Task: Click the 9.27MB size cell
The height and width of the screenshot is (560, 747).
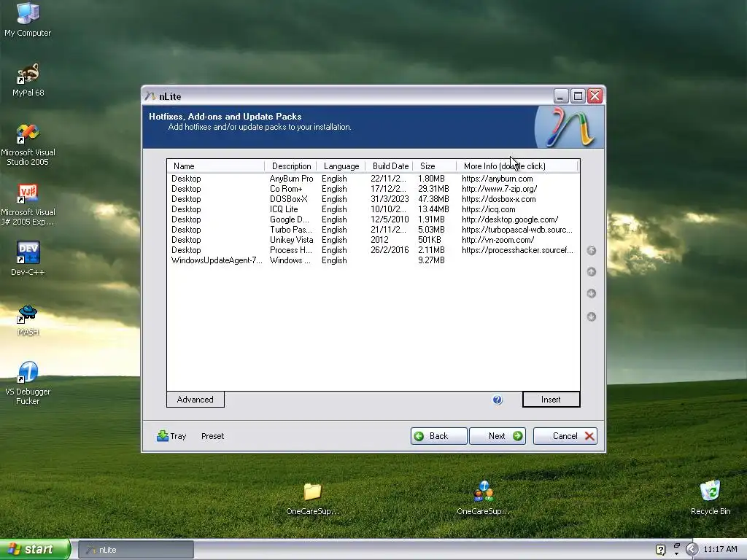Action: [431, 260]
